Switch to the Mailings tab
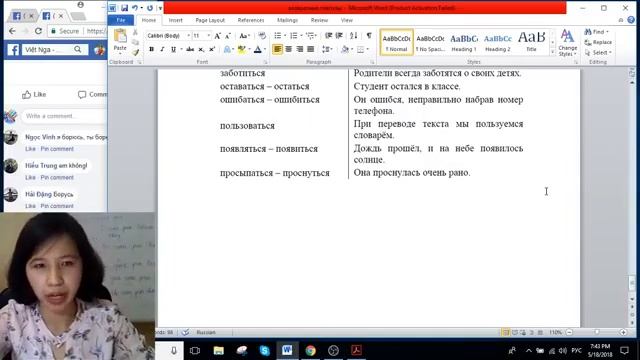 click(x=287, y=20)
